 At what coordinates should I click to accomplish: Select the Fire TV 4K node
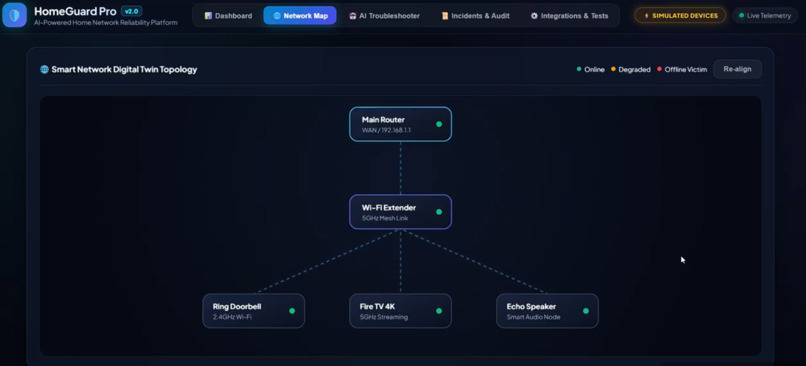tap(400, 311)
